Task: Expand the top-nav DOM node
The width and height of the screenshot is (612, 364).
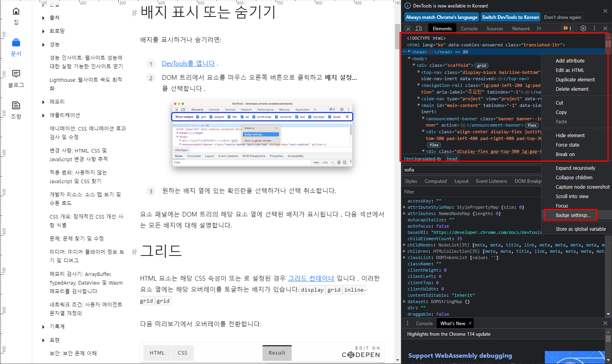Action: pyautogui.click(x=419, y=72)
